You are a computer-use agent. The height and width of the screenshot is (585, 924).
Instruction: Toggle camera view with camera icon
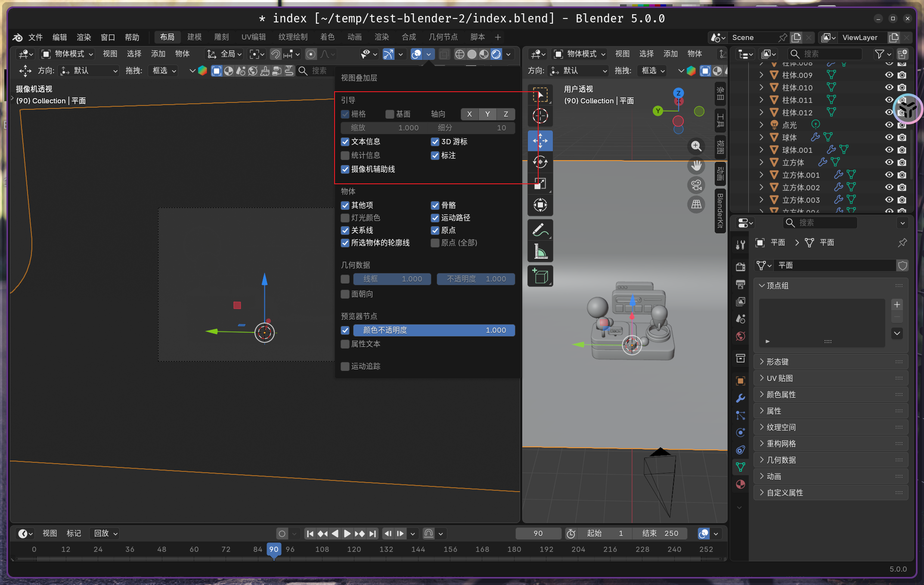[696, 186]
